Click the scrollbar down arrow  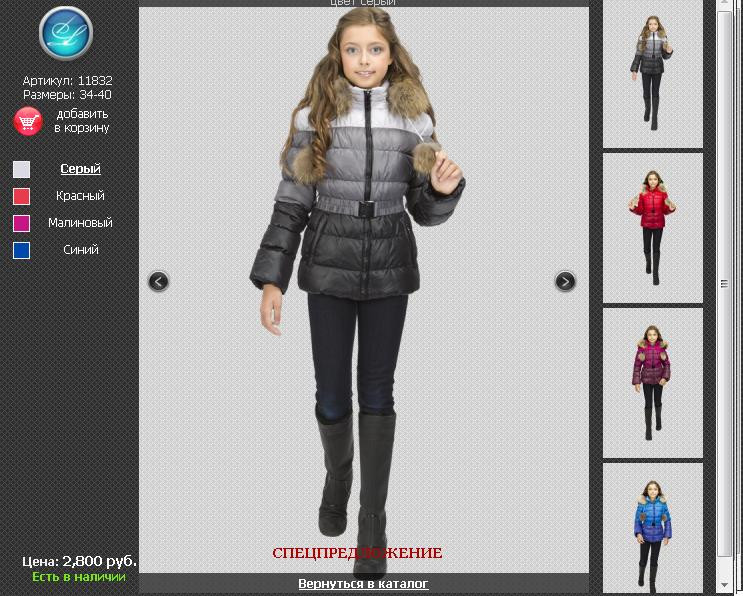point(725,585)
